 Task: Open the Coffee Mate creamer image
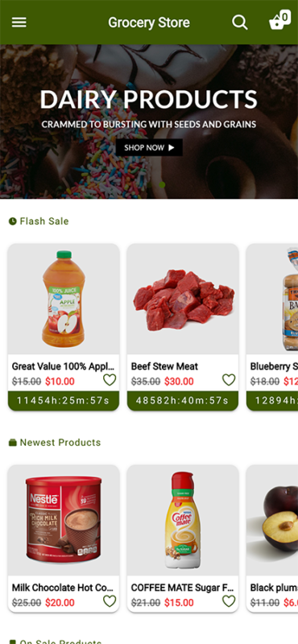coord(183,520)
